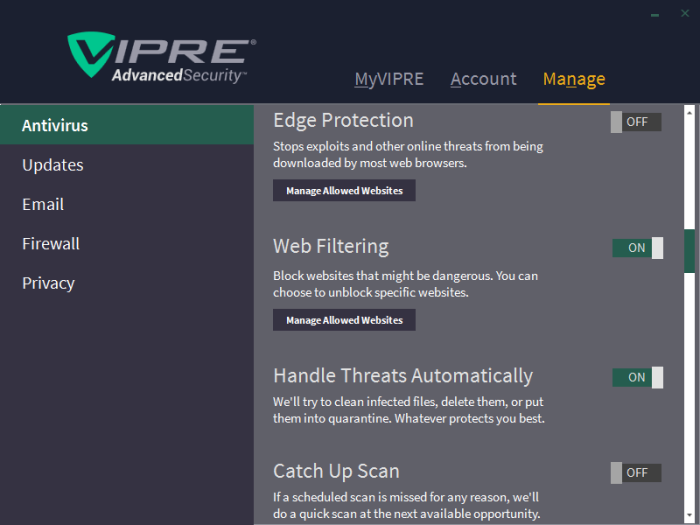Click the green vertical scrollbar thumb
This screenshot has height=525, width=700.
689,251
